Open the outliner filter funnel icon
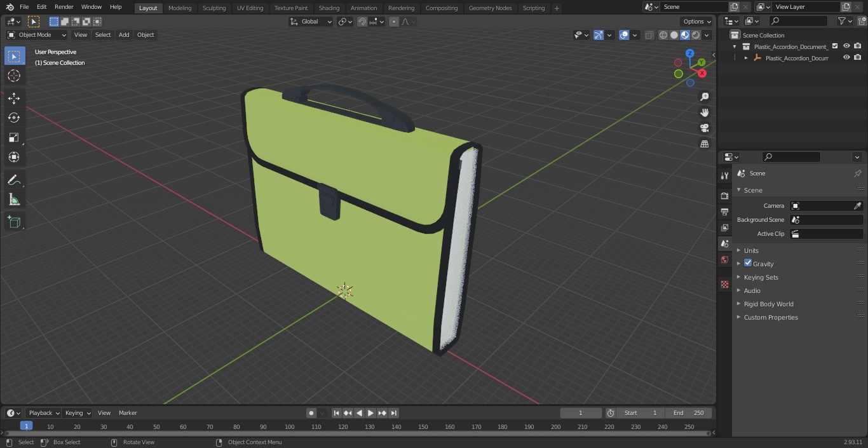The height and width of the screenshot is (448, 868). [842, 21]
